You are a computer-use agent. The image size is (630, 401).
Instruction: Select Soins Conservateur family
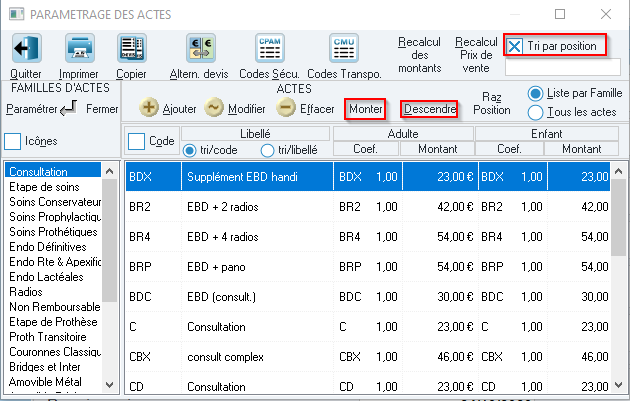53,202
